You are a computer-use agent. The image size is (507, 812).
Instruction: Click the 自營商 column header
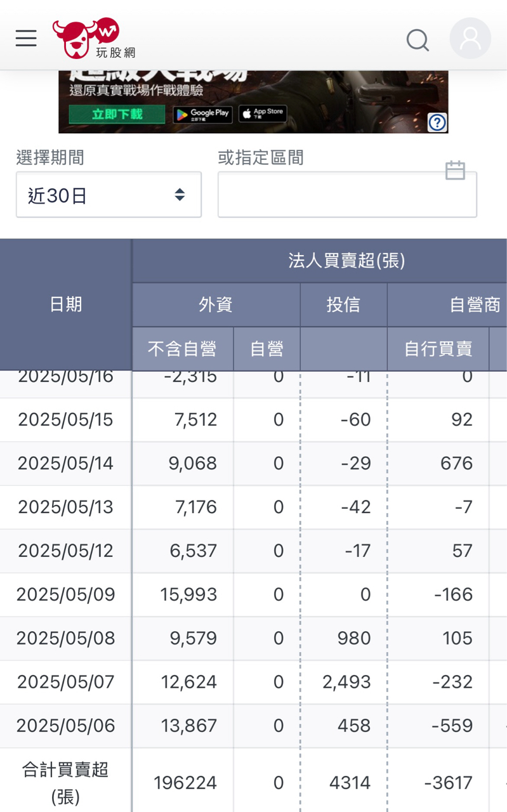coord(475,305)
